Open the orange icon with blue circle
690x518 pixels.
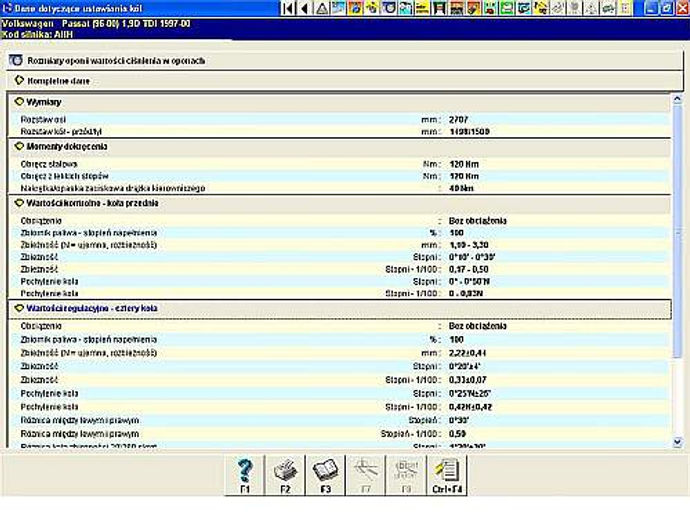355,8
